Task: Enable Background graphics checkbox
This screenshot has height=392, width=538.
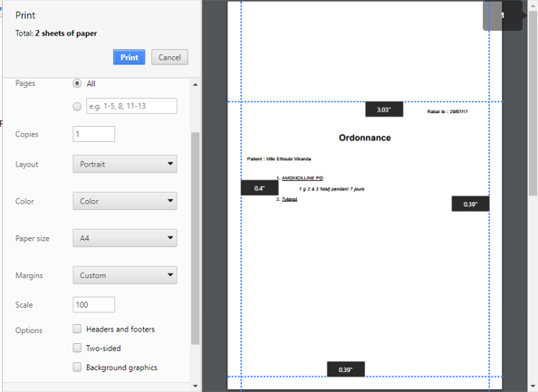Action: pos(77,368)
